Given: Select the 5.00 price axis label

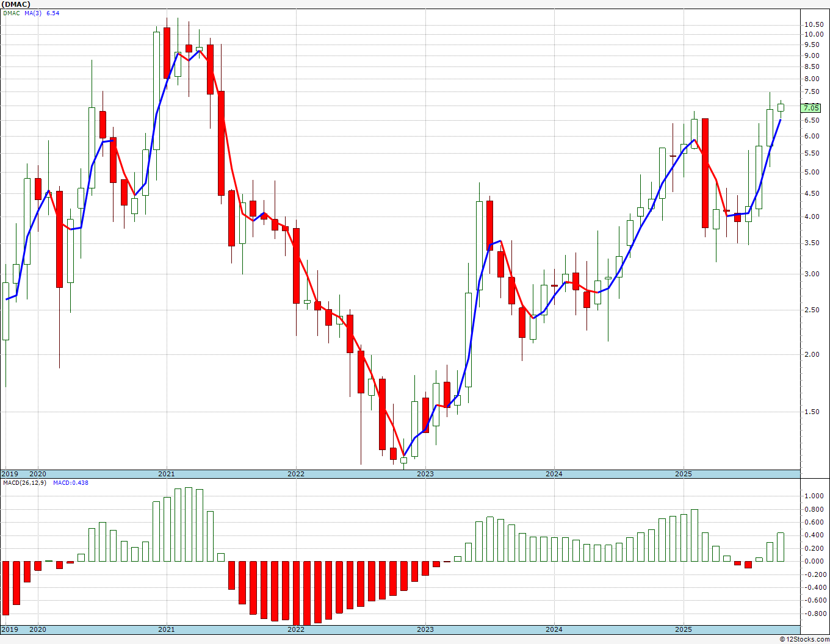Looking at the screenshot, I should (x=812, y=173).
